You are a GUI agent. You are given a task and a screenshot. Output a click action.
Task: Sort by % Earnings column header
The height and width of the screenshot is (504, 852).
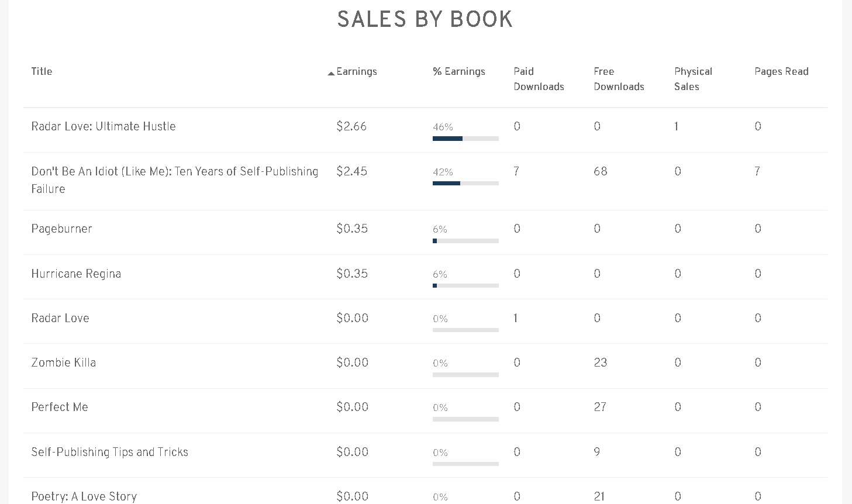[459, 71]
